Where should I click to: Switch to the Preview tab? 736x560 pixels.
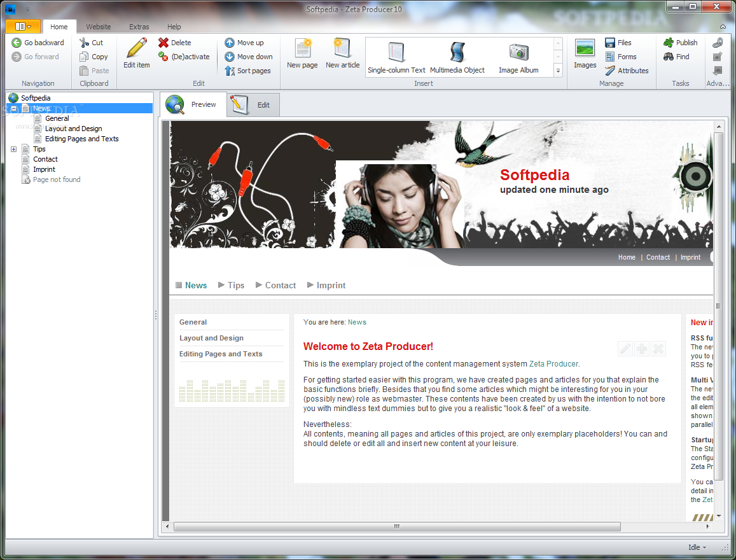click(x=193, y=104)
